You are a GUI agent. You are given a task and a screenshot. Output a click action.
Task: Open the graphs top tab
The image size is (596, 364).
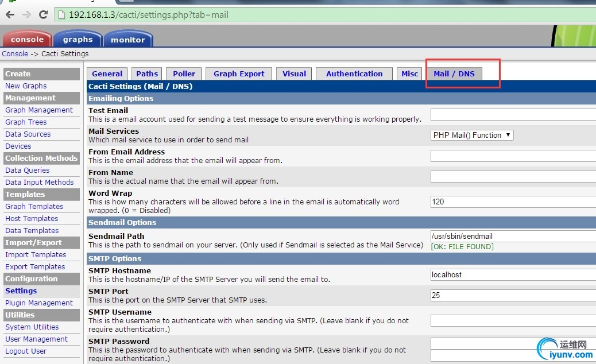tap(78, 39)
